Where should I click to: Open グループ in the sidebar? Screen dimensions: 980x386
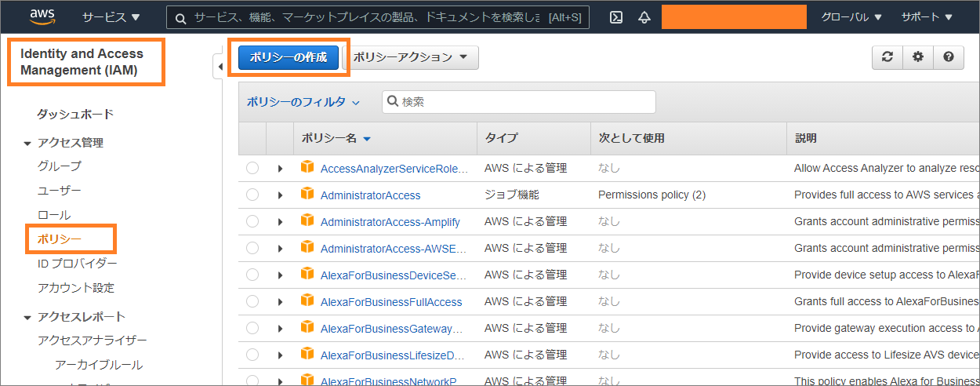tap(59, 166)
